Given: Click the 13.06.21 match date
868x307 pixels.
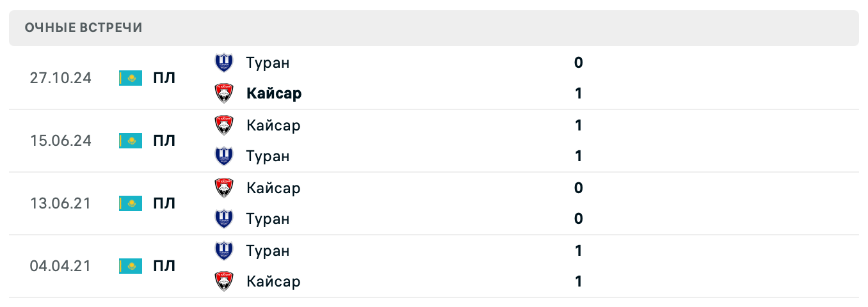Looking at the screenshot, I should coord(60,203).
